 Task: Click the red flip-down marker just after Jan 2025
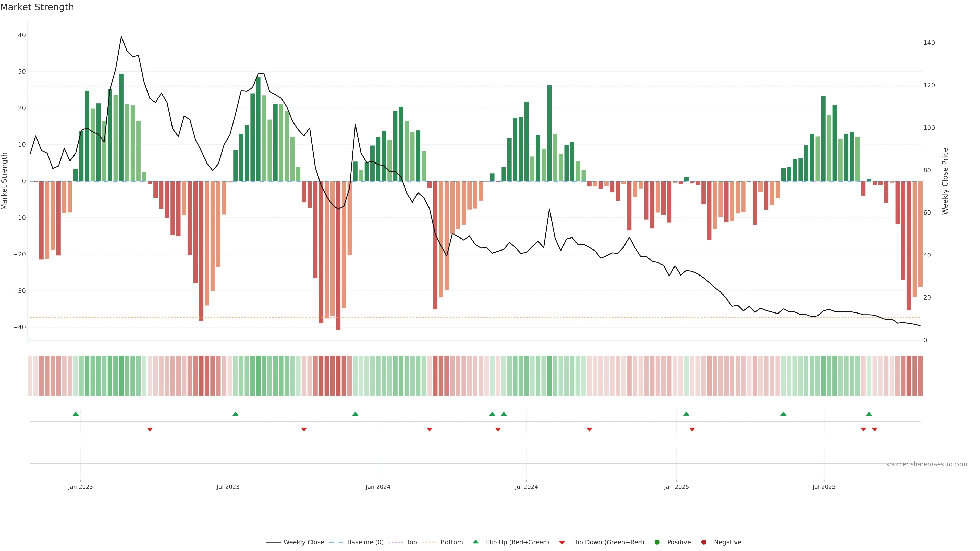pyautogui.click(x=692, y=429)
